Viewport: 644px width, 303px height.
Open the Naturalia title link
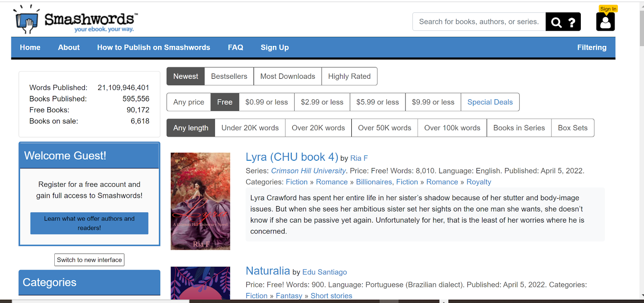pos(268,271)
